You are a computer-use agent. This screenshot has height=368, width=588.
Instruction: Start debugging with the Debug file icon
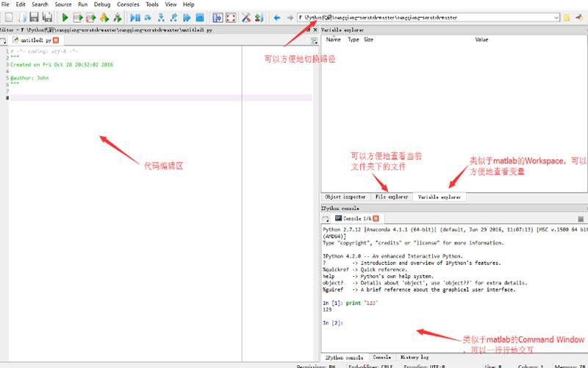coord(135,17)
